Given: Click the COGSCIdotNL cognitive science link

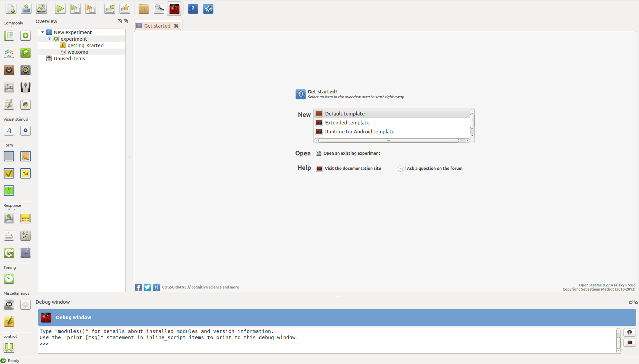Looking at the screenshot, I should pos(200,287).
